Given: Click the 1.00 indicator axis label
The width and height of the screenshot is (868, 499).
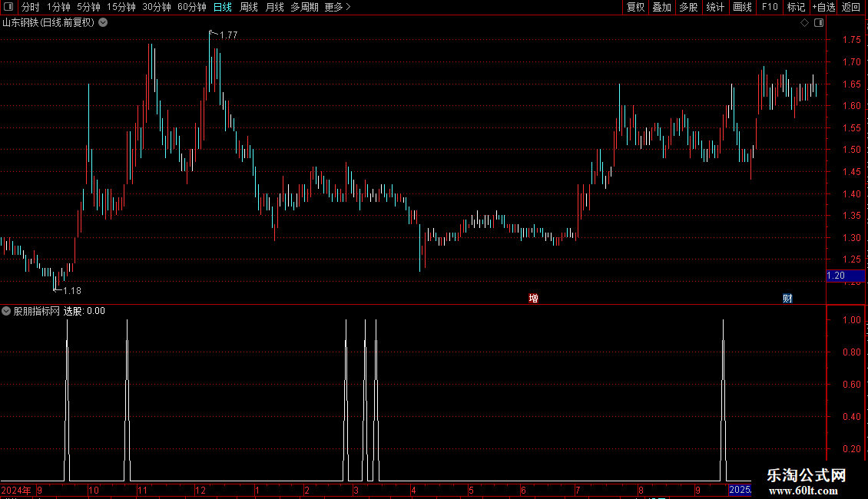Looking at the screenshot, I should pos(851,320).
